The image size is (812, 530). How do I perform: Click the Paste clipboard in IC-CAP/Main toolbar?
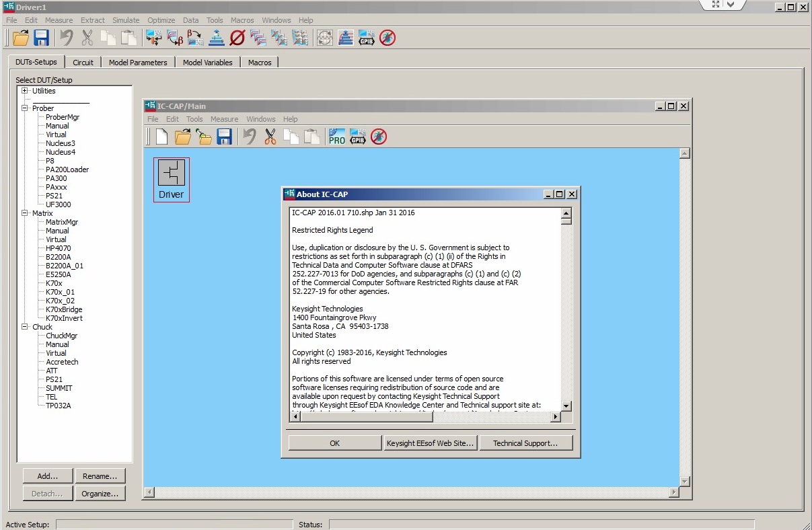[311, 137]
